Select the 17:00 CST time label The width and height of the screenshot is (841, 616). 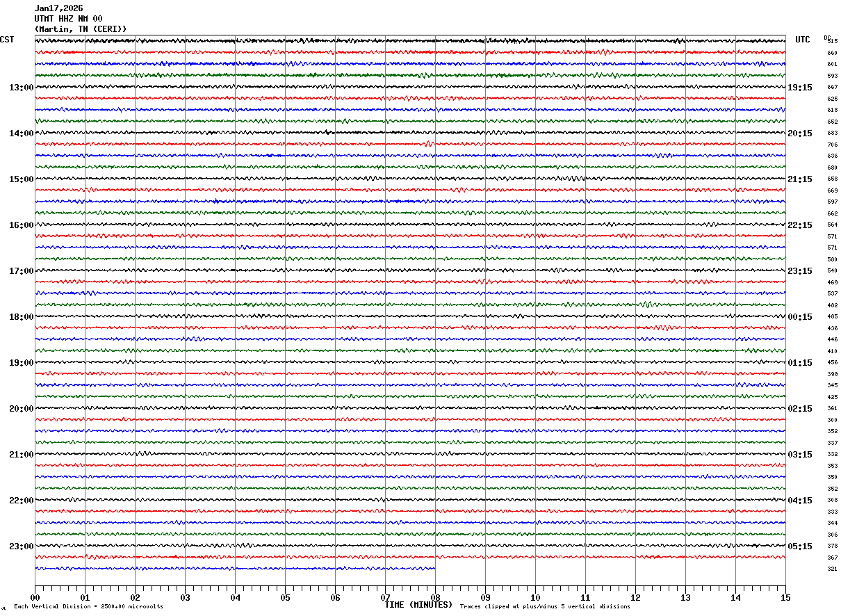click(x=21, y=271)
